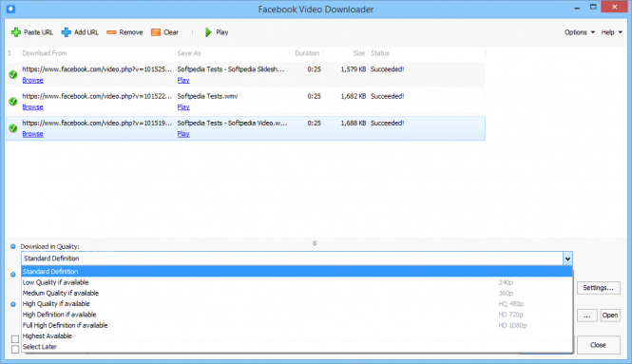
Task: Choose Medium Quality if available 360p
Action: 297,293
